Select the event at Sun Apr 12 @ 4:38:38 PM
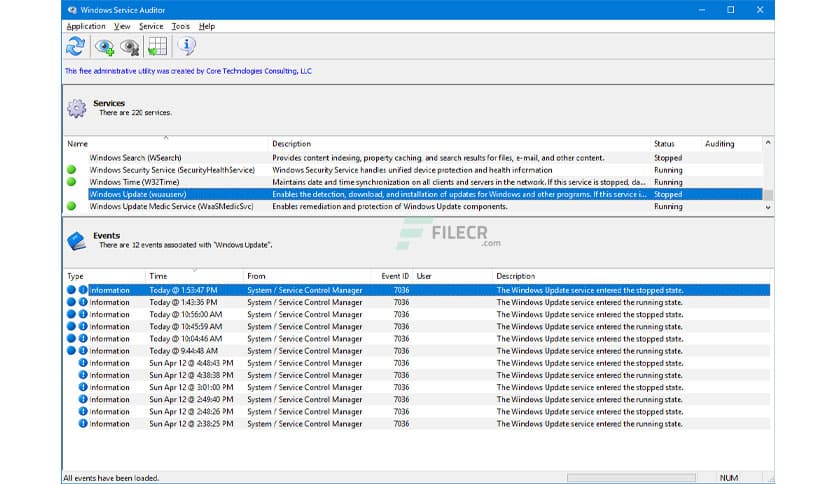This screenshot has width=836, height=484. [417, 375]
